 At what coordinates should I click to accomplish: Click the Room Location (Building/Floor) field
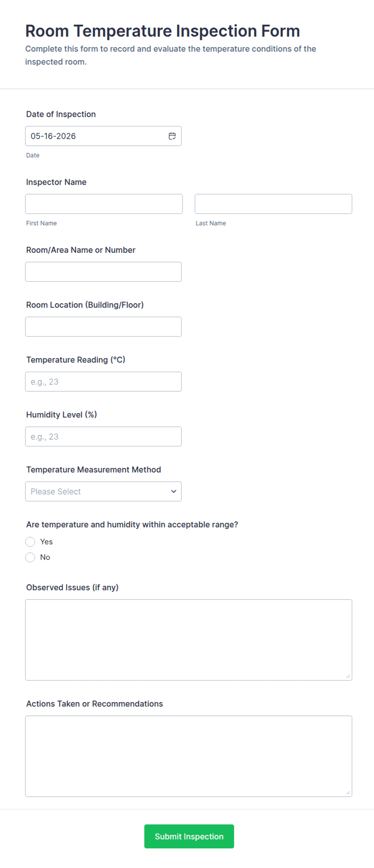(x=103, y=327)
